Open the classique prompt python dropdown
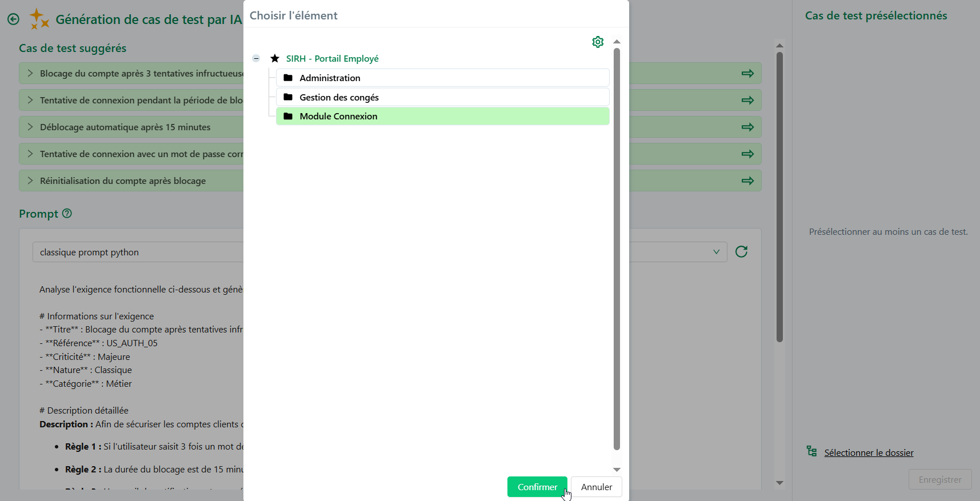 click(716, 252)
